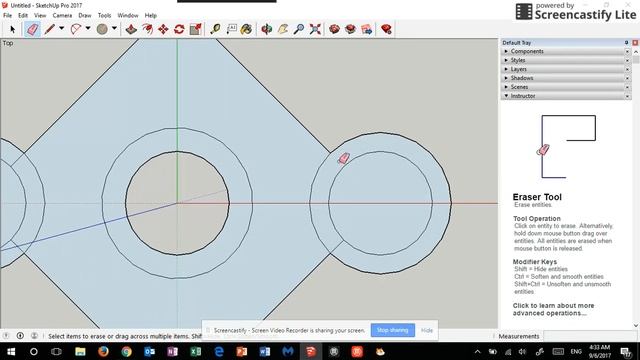Click the Send to LayOut icon
The height and width of the screenshot is (360, 640).
tap(367, 29)
